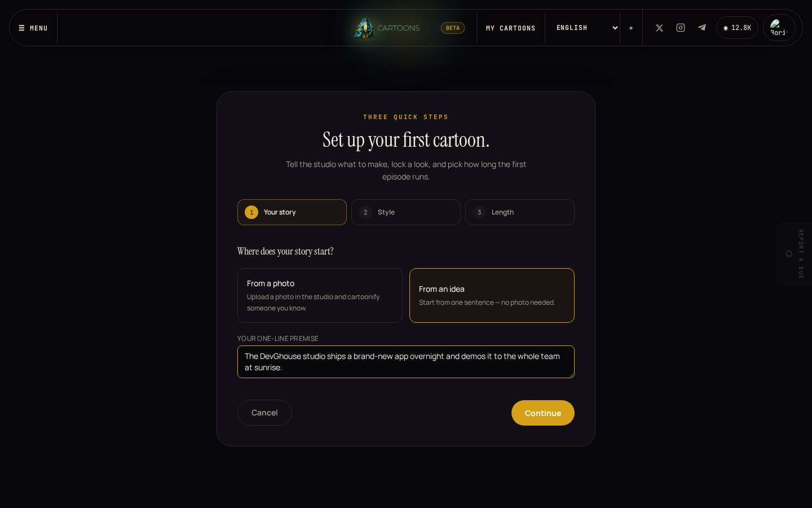Toggle the light/dark theme sun icon
Screen dimensions: 812x508
631,28
